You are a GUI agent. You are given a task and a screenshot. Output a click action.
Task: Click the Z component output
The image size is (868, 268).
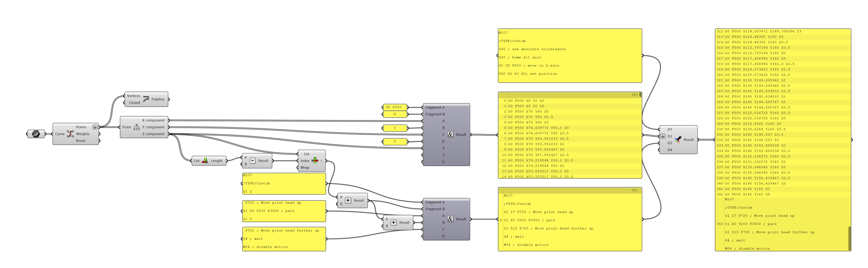point(153,134)
